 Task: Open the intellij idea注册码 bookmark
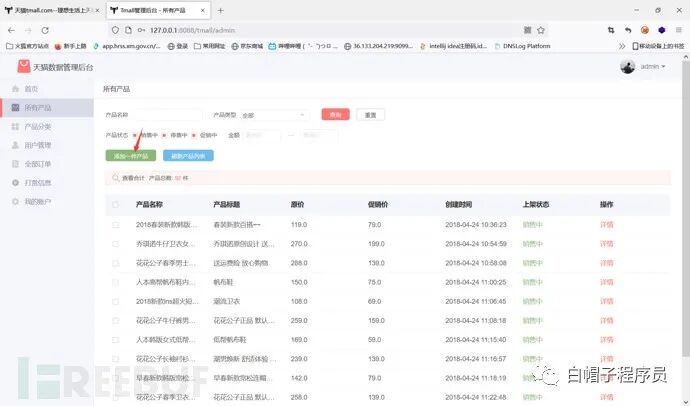coord(454,46)
